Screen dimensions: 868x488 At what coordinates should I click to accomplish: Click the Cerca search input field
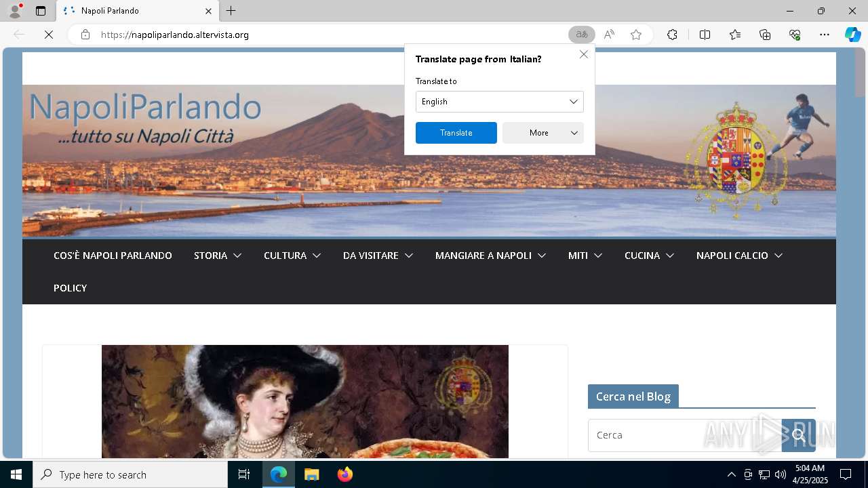point(685,435)
